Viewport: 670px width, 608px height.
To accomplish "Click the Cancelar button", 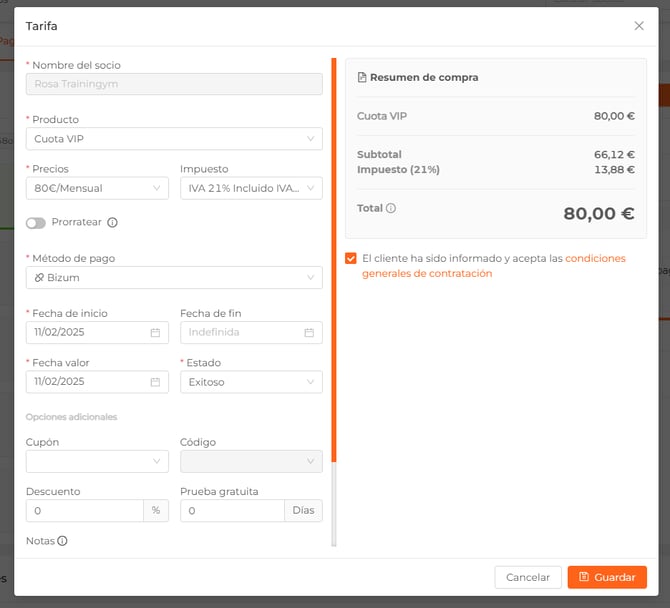I will [x=527, y=577].
